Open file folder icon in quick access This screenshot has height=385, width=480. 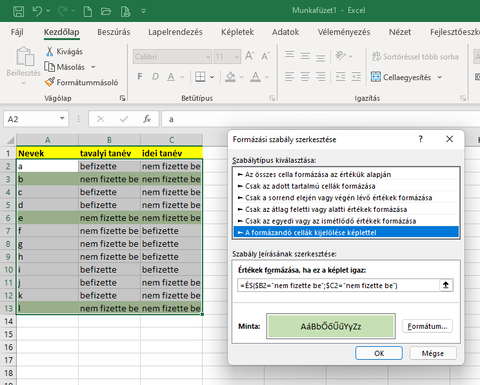tap(106, 11)
